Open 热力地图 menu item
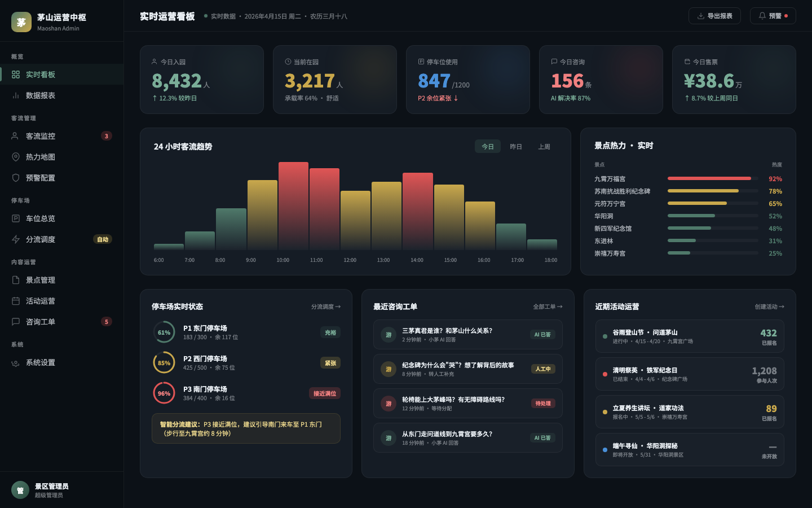 tap(61, 157)
